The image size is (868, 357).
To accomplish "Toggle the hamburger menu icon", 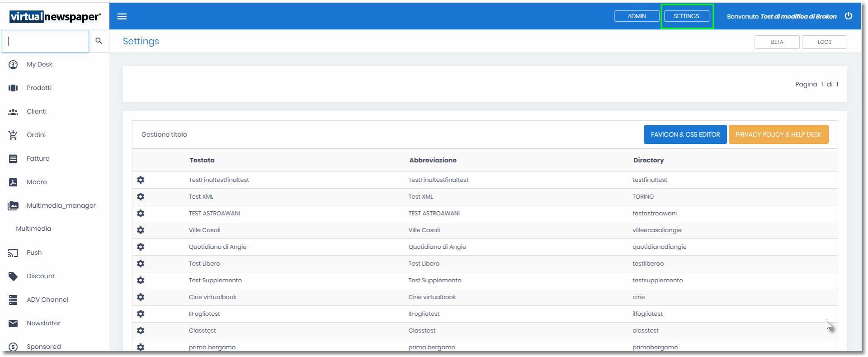I will pos(122,16).
